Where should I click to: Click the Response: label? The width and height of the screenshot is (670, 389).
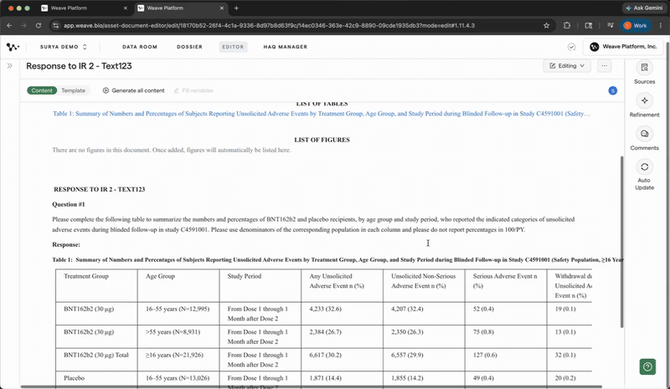[66, 245]
